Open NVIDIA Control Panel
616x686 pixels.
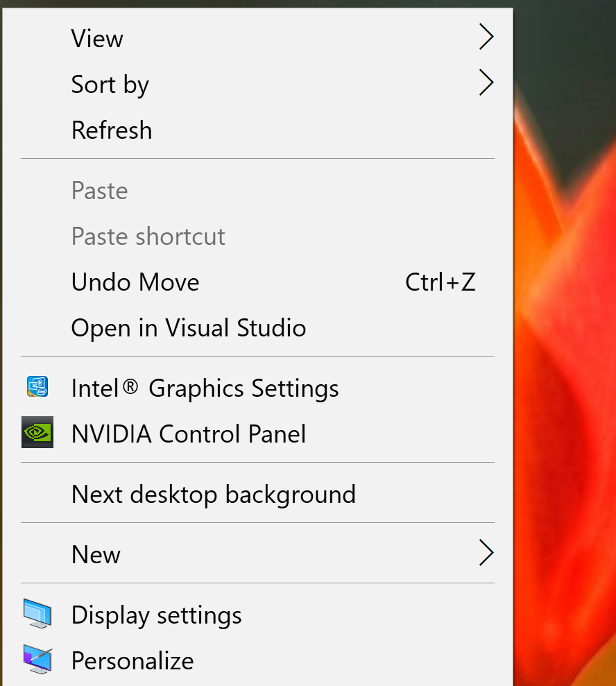click(188, 433)
